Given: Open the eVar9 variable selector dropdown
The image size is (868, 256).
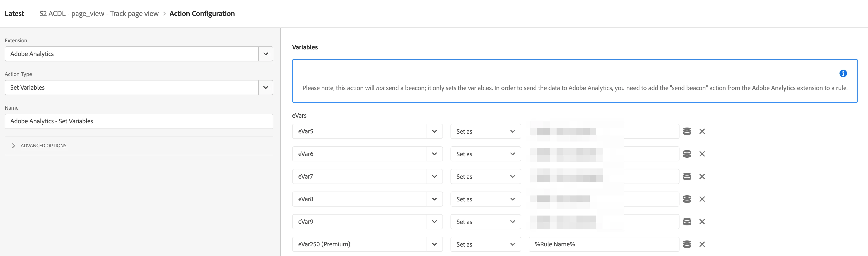Looking at the screenshot, I should (434, 222).
